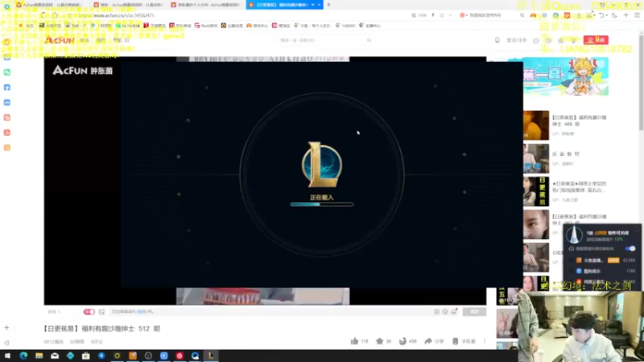Open the more options dots below video

[x=485, y=341]
